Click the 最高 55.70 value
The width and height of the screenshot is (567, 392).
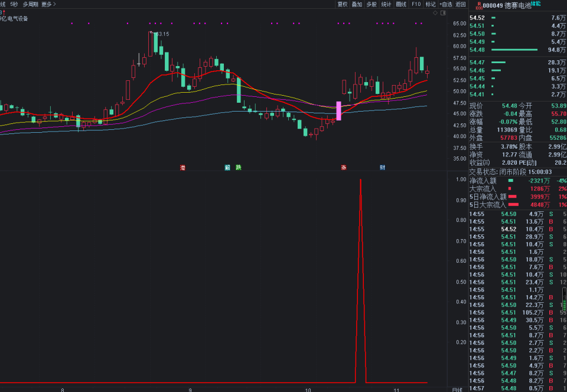point(559,114)
